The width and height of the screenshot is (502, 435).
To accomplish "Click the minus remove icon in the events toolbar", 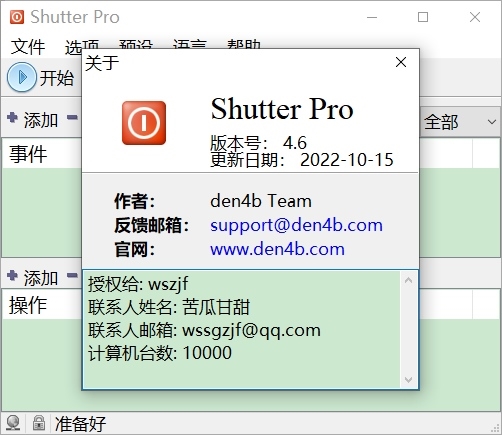I will pos(72,117).
